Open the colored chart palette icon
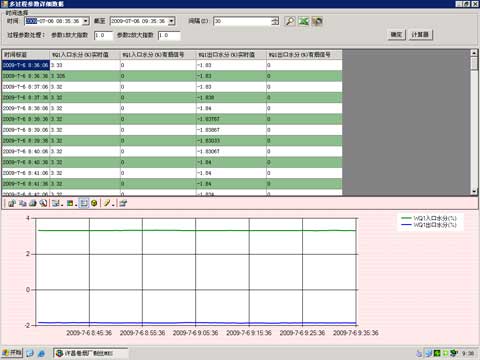The height and width of the screenshot is (360, 480). pyautogui.click(x=71, y=203)
